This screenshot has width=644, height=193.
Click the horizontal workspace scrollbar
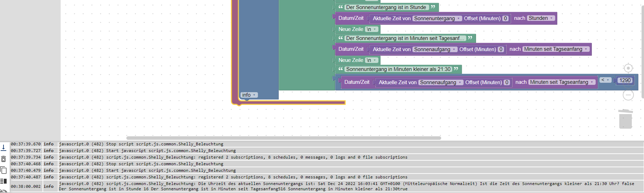pos(284,138)
